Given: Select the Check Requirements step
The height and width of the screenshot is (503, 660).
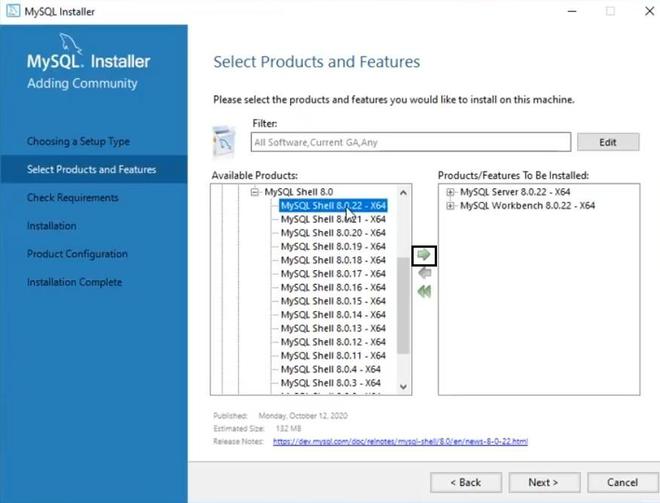Looking at the screenshot, I should [72, 197].
